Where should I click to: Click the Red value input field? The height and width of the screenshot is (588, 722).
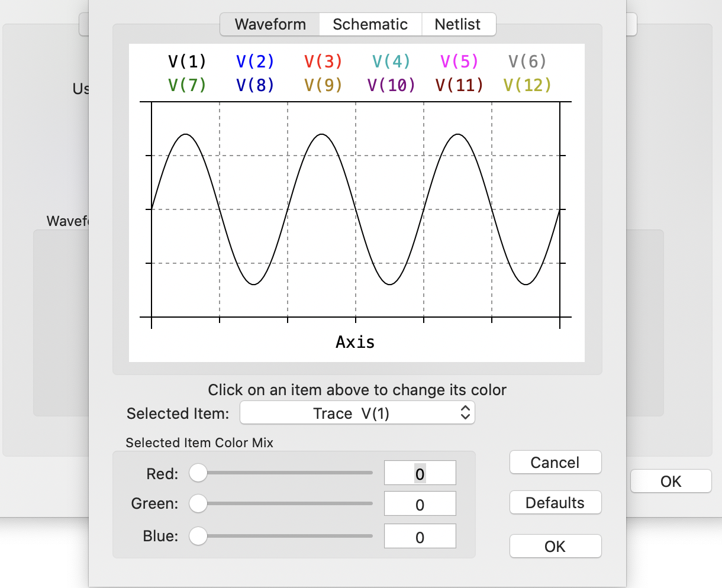tap(420, 473)
